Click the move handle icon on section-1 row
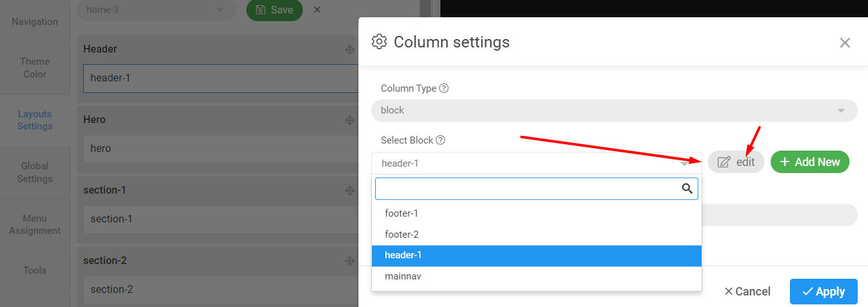Image resolution: width=868 pixels, height=307 pixels. pos(350,190)
